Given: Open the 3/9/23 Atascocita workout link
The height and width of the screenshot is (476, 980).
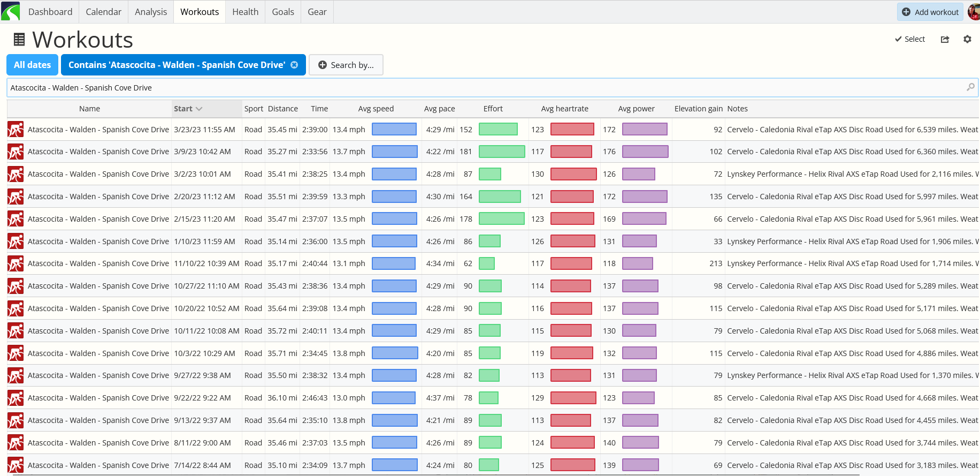Looking at the screenshot, I should [98, 152].
